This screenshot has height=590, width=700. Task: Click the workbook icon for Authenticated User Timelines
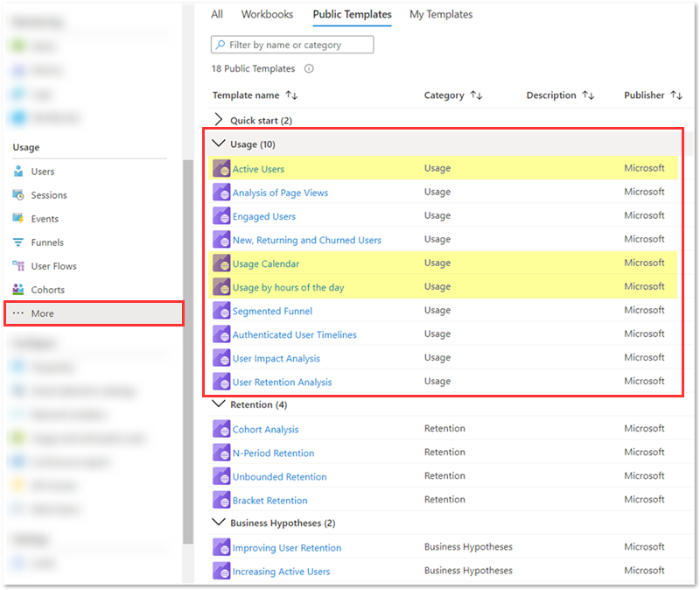pos(221,334)
